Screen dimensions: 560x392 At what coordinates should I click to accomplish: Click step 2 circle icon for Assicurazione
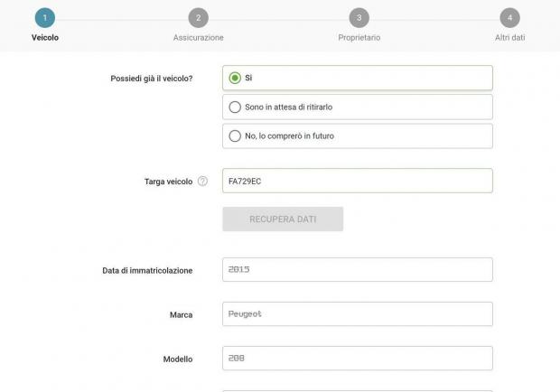(x=198, y=18)
